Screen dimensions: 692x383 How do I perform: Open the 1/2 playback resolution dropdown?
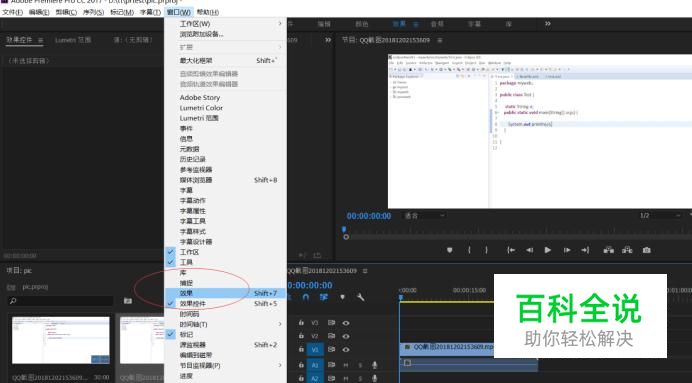pos(660,216)
